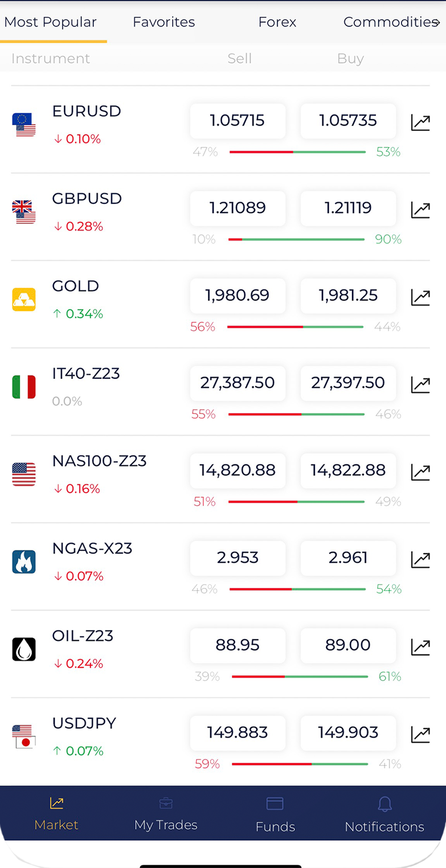Tap the OIL-Z23 droplet icon
The width and height of the screenshot is (446, 868).
24,649
